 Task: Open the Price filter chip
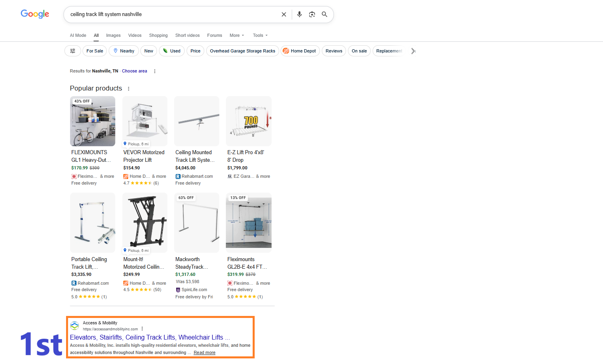195,51
